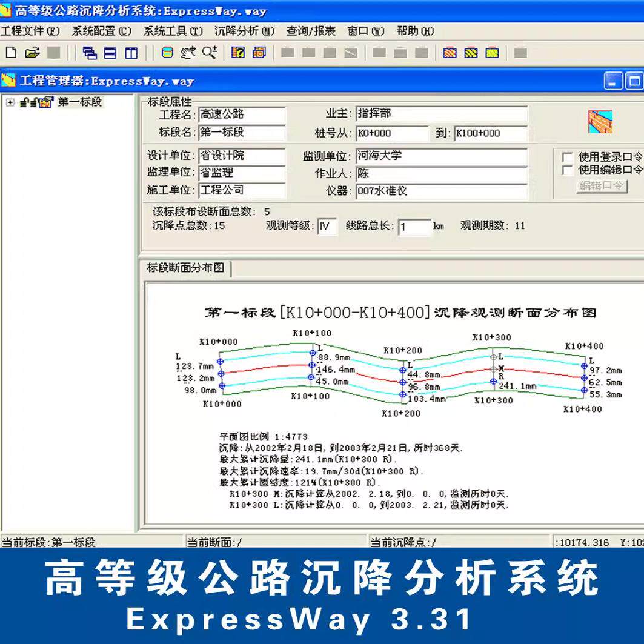Click the 仪器 field with 007水准仪
644x644 pixels.
coord(442,191)
